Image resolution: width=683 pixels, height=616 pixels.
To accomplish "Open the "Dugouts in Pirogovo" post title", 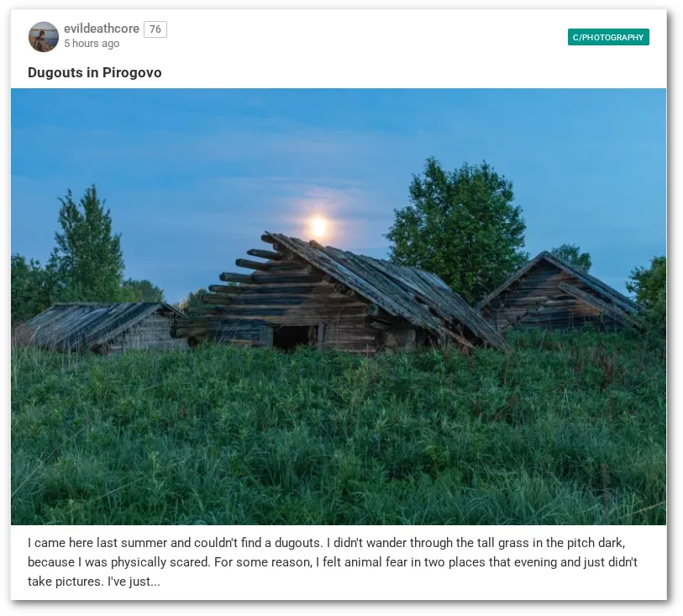I will (x=95, y=72).
